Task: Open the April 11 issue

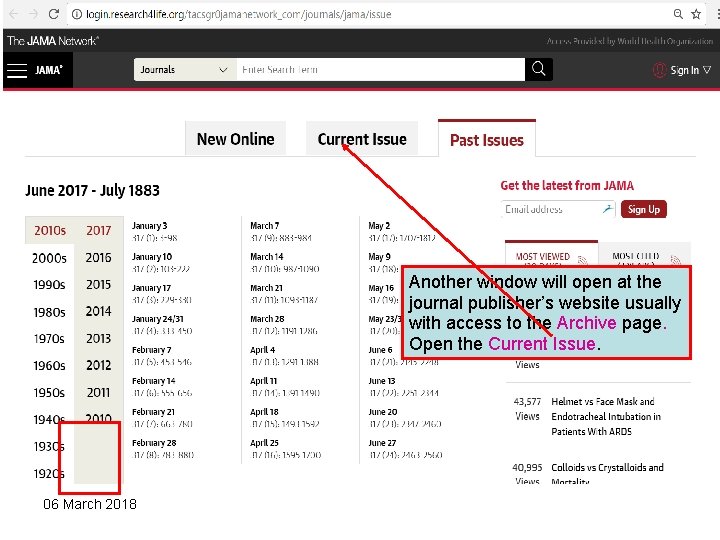Action: click(x=264, y=381)
